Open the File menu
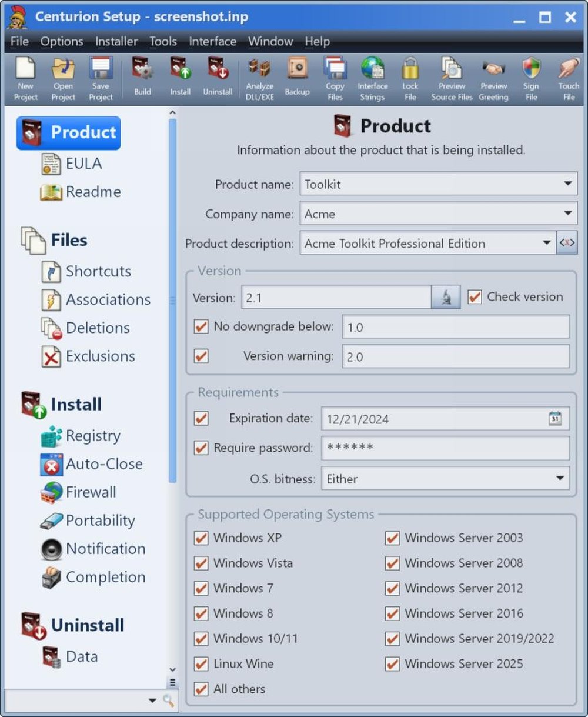This screenshot has height=717, width=588. coord(19,42)
